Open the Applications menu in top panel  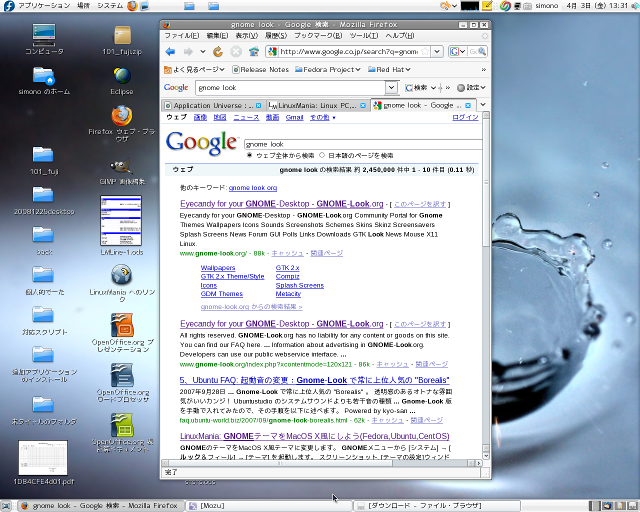(x=44, y=6)
